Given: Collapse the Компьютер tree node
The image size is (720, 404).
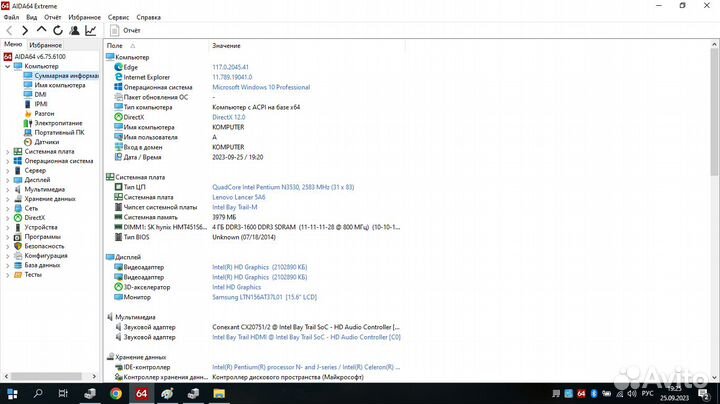Looking at the screenshot, I should [x=7, y=66].
